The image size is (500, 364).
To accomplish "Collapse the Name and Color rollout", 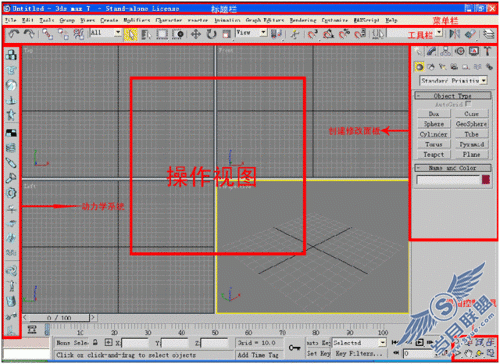I will [x=453, y=168].
